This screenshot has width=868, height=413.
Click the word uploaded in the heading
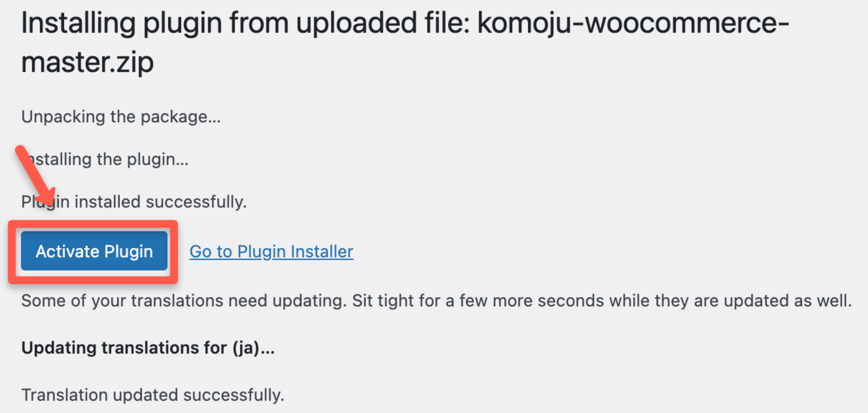coord(356,24)
